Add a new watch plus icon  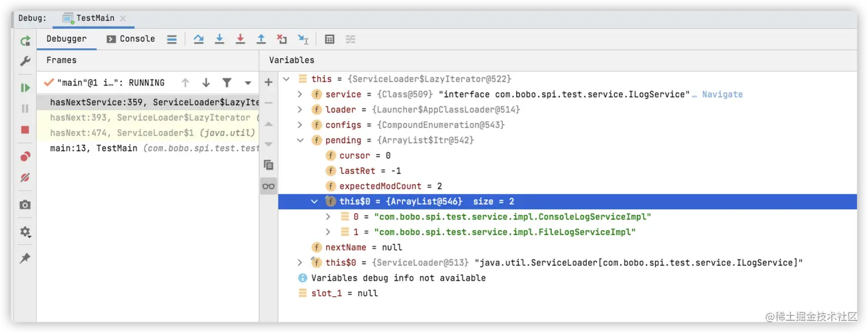click(268, 82)
